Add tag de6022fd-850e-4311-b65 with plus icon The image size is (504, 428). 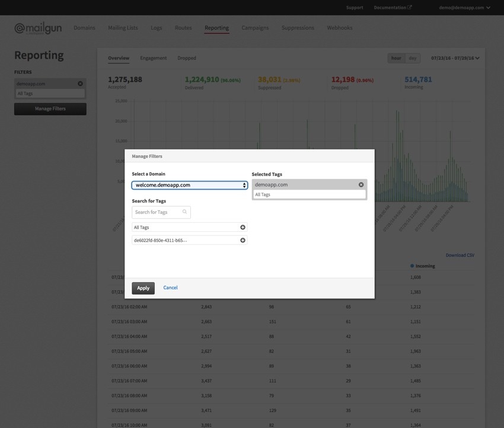(243, 240)
